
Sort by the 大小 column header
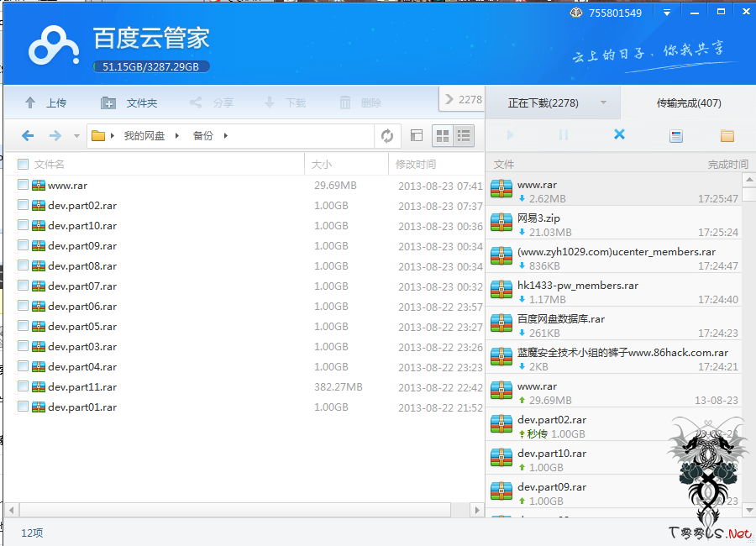point(322,165)
